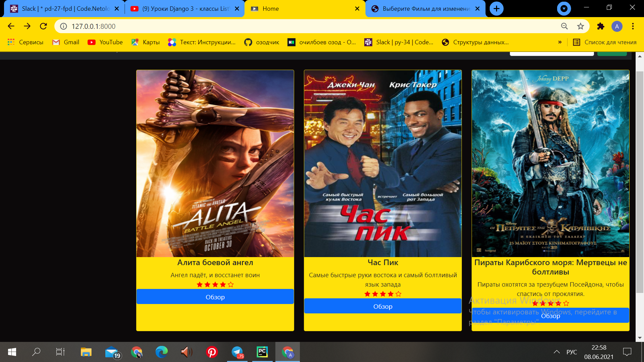
Task: Open the zoom magnifier in address bar
Action: (565, 26)
